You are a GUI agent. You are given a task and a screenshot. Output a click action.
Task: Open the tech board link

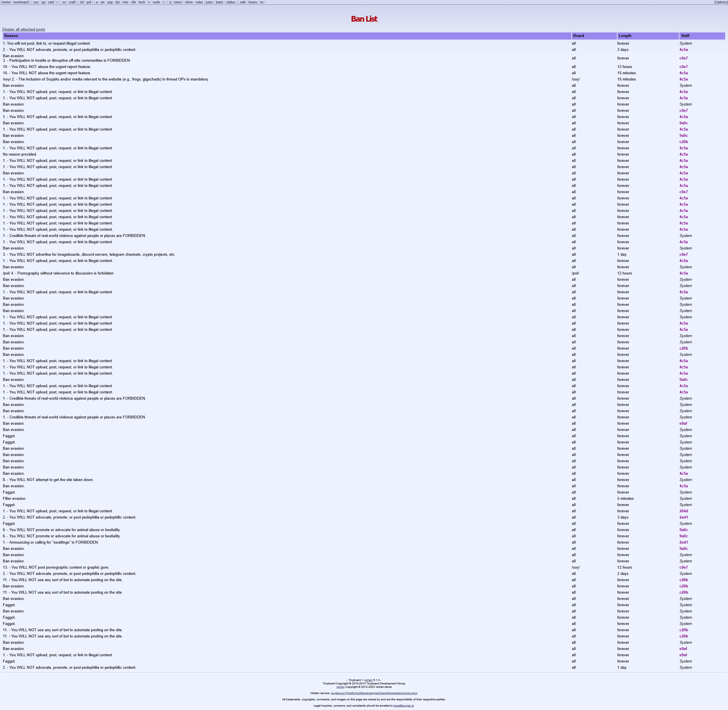(142, 2)
